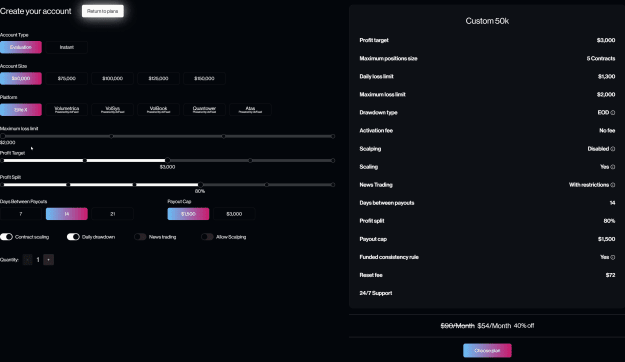Show info for News Trading restrictions
The image size is (625, 362).
tap(613, 185)
